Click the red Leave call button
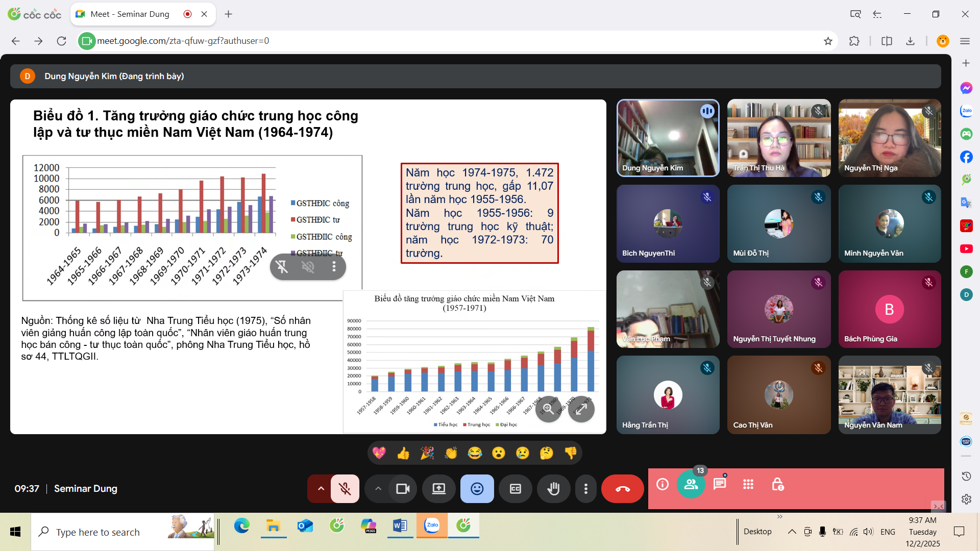Viewport: 980px width, 551px height. 622,489
